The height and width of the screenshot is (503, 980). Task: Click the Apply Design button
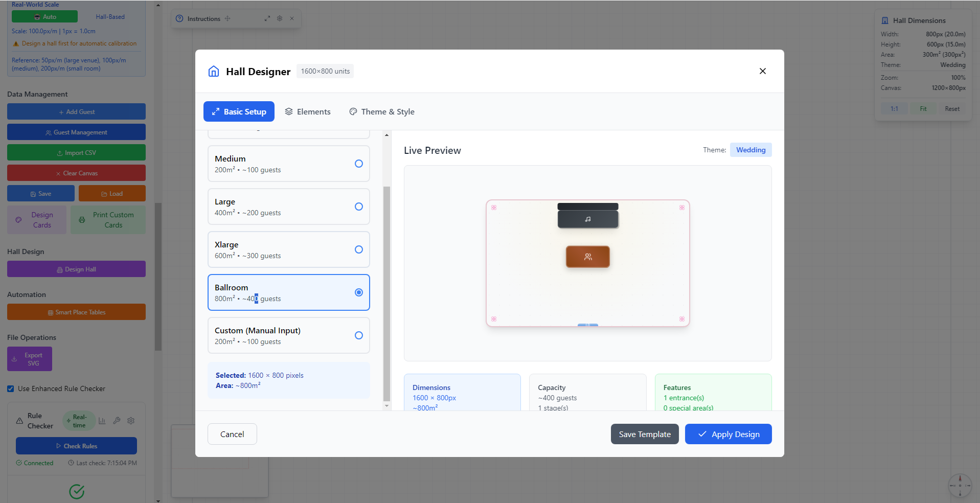coord(728,434)
